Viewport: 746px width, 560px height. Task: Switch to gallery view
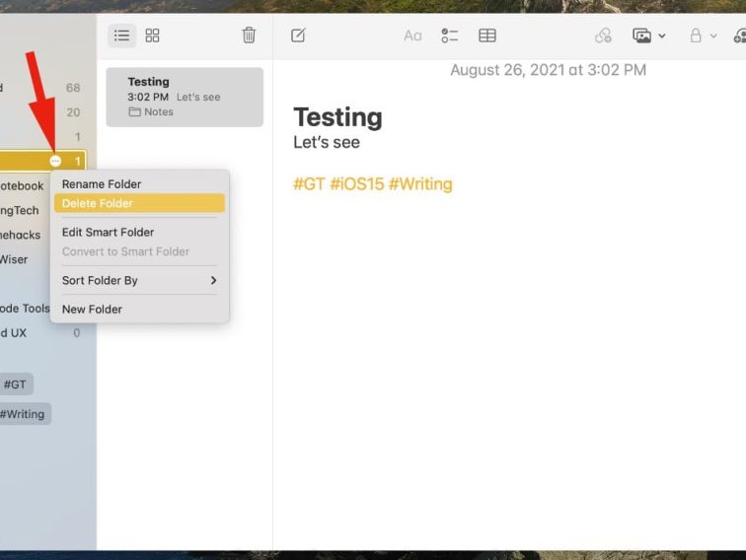[x=152, y=35]
